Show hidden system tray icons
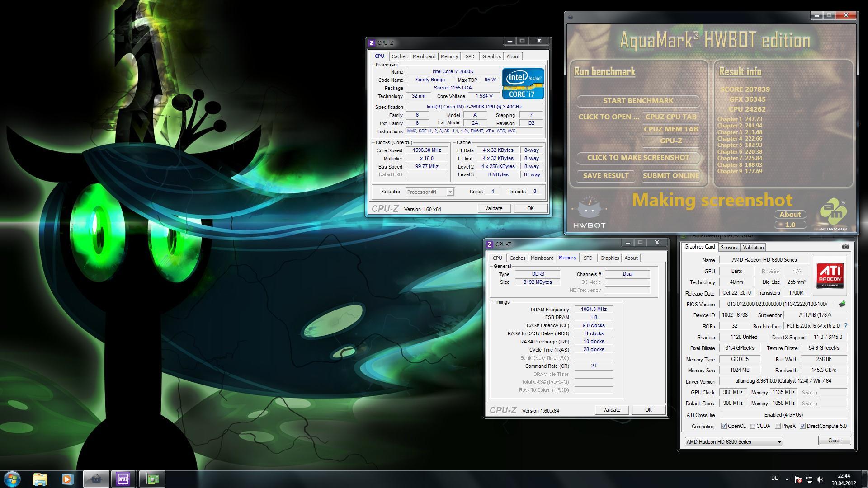 click(x=787, y=479)
